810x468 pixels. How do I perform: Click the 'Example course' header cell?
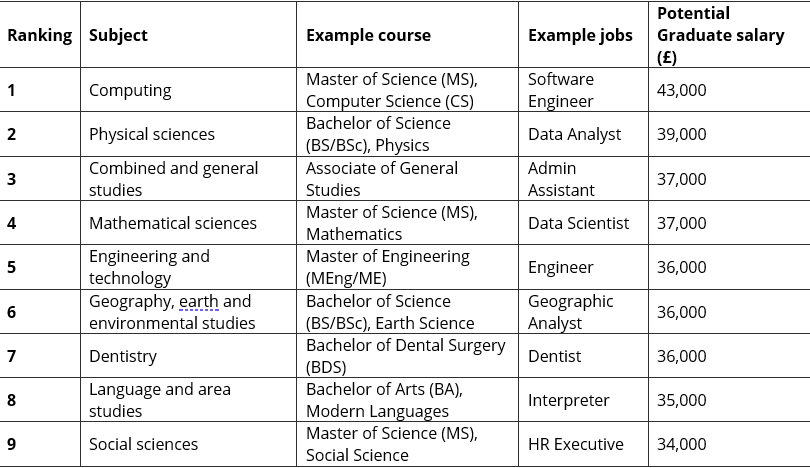tap(408, 35)
